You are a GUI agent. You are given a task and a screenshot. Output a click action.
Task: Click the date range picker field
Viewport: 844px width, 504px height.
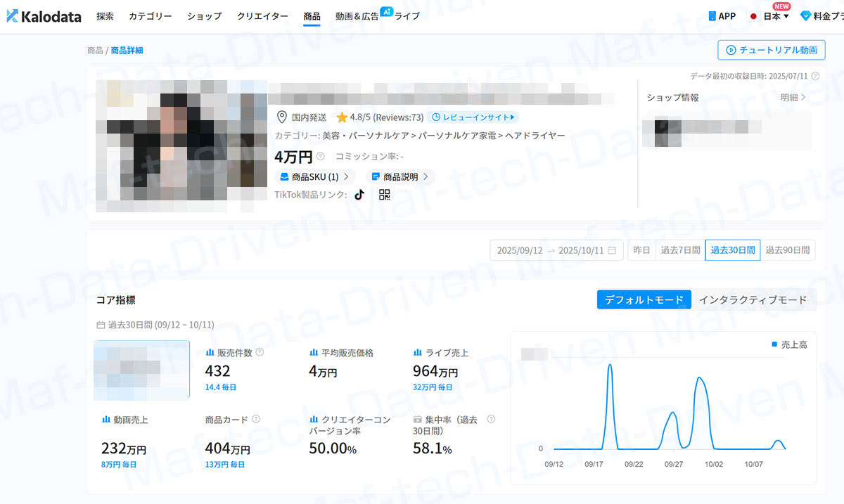(556, 250)
